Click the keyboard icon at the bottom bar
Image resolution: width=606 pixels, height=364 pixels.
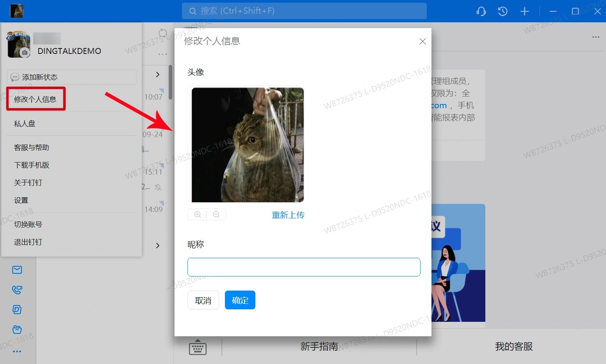tap(198, 347)
